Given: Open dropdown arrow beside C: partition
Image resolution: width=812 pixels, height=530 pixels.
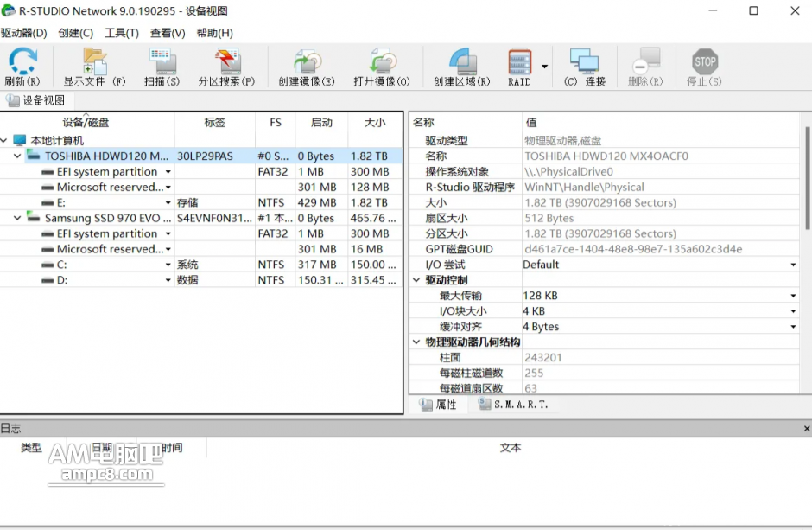Looking at the screenshot, I should (168, 265).
